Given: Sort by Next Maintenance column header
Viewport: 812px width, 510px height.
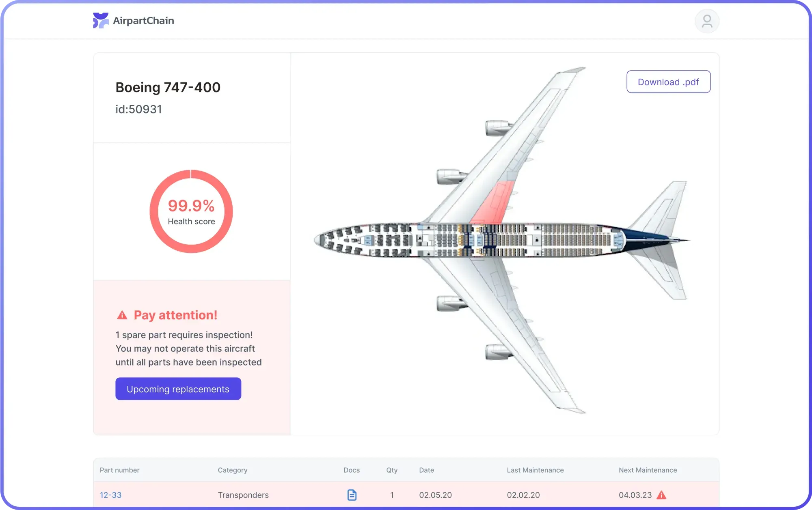Looking at the screenshot, I should point(648,470).
